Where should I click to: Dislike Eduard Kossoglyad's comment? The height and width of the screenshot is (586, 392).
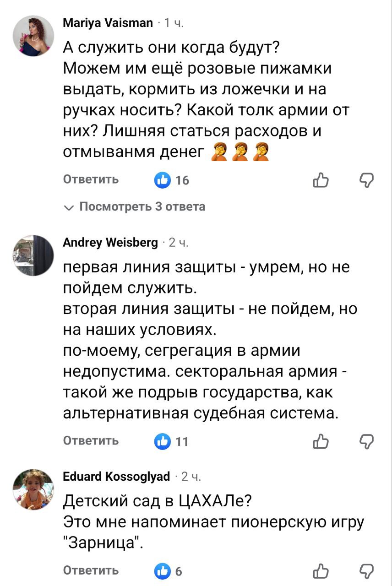click(x=367, y=571)
